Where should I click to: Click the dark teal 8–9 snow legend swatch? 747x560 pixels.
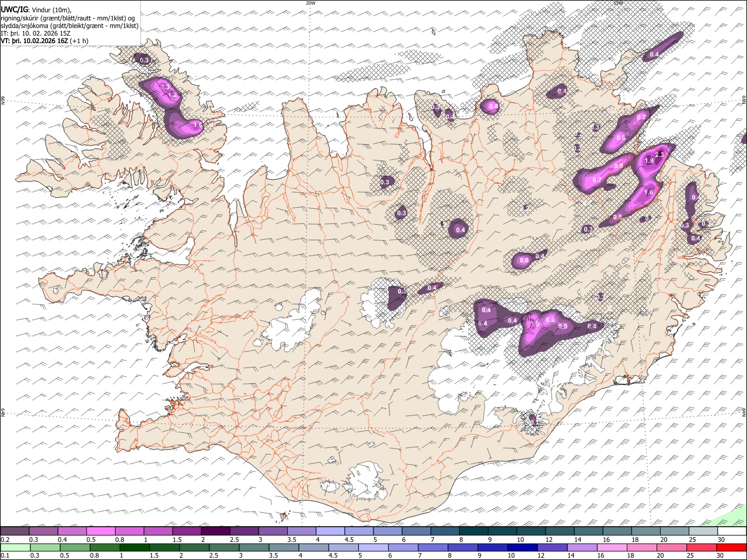(474, 531)
